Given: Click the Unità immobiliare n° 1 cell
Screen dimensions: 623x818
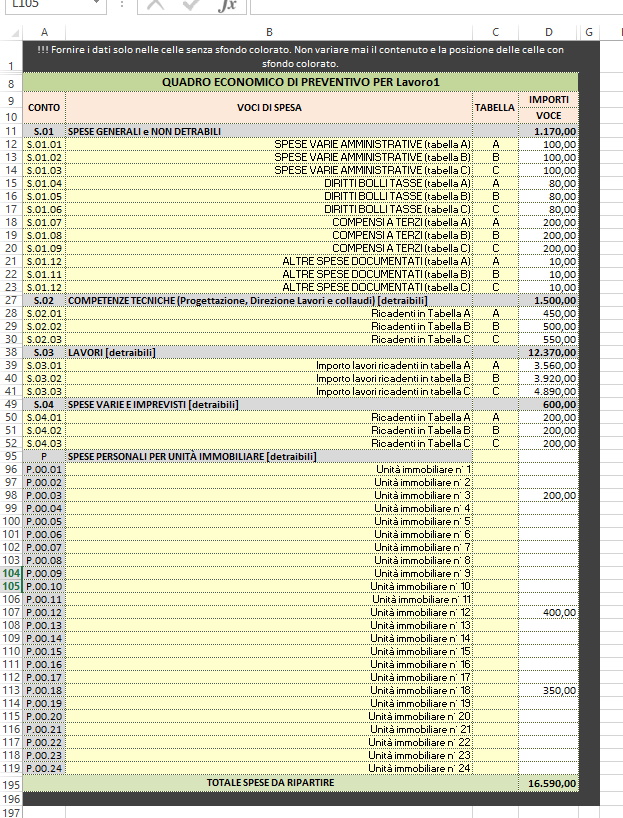Looking at the screenshot, I should [x=269, y=470].
